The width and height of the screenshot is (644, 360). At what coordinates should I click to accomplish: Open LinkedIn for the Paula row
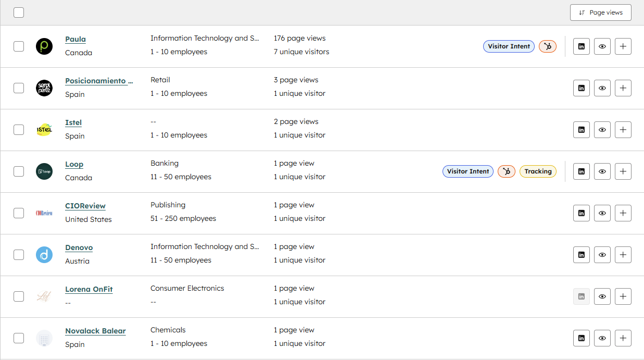point(582,46)
